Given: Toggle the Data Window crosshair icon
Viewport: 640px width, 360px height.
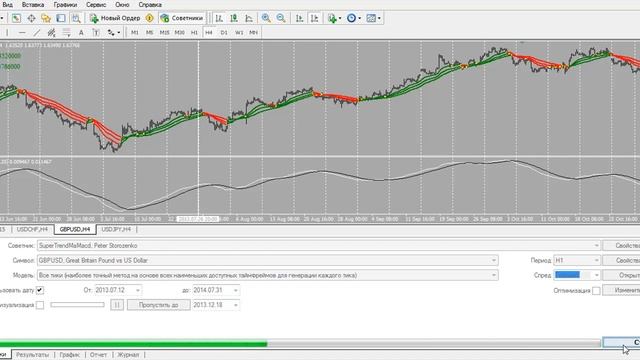Looking at the screenshot, I should (31, 18).
